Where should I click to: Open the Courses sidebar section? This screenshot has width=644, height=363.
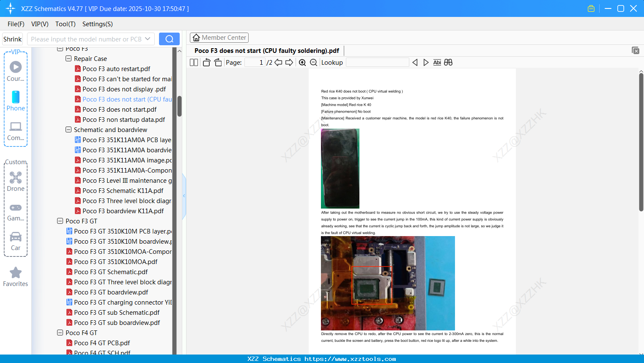(16, 70)
